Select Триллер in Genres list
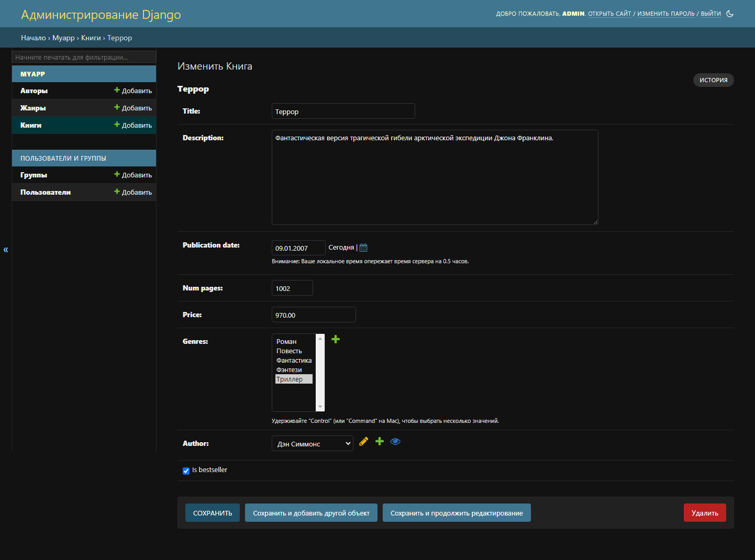Screen dimensions: 755x560 (x=294, y=379)
